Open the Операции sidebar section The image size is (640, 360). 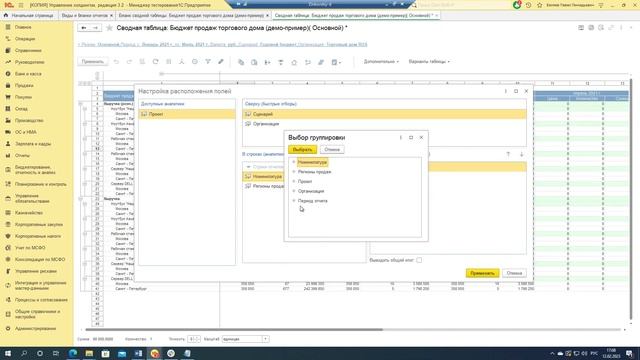coord(25,39)
